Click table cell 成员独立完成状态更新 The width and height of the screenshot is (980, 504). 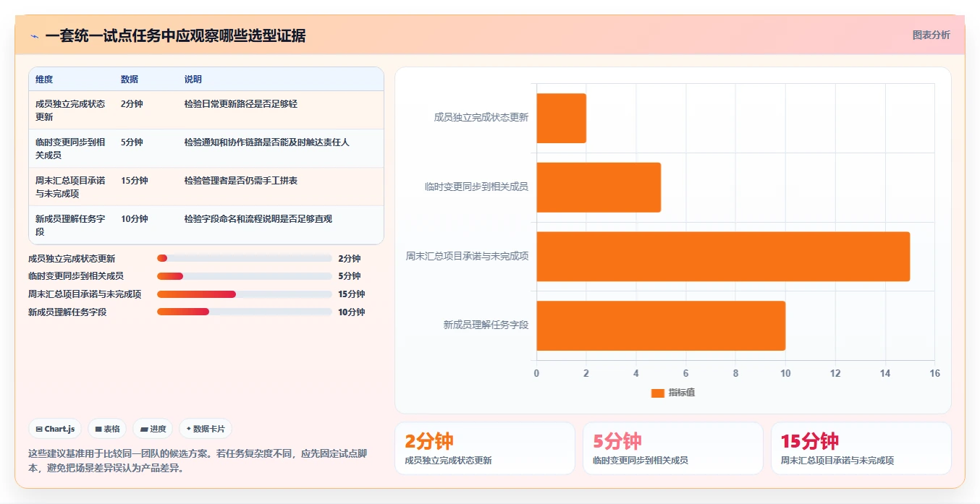point(70,110)
